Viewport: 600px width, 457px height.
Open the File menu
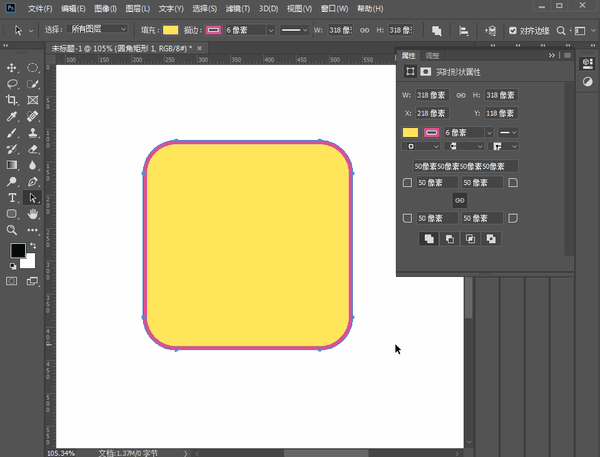tap(40, 8)
